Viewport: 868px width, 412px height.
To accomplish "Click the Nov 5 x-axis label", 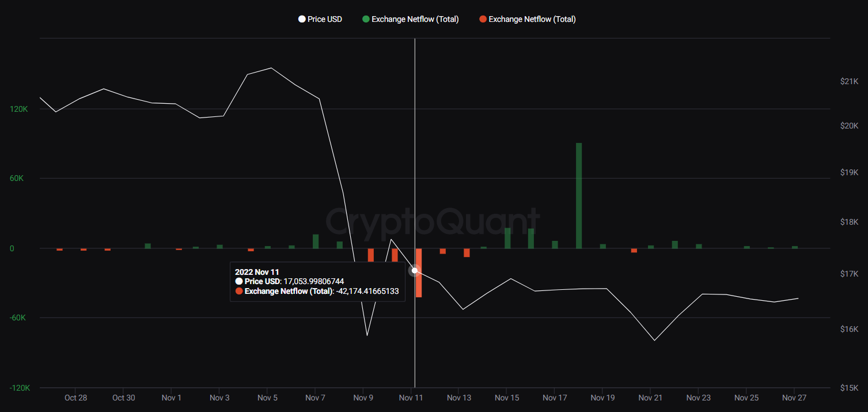I will [267, 398].
